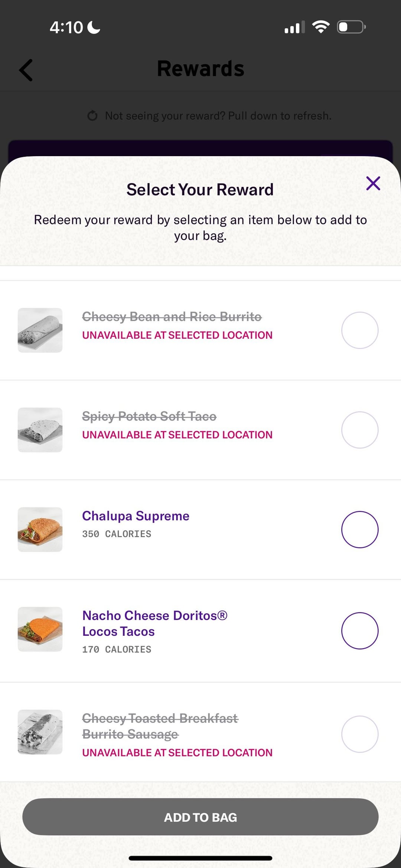
Task: Tap the Cheesy Bean and Rice Burrito image
Action: click(x=40, y=330)
